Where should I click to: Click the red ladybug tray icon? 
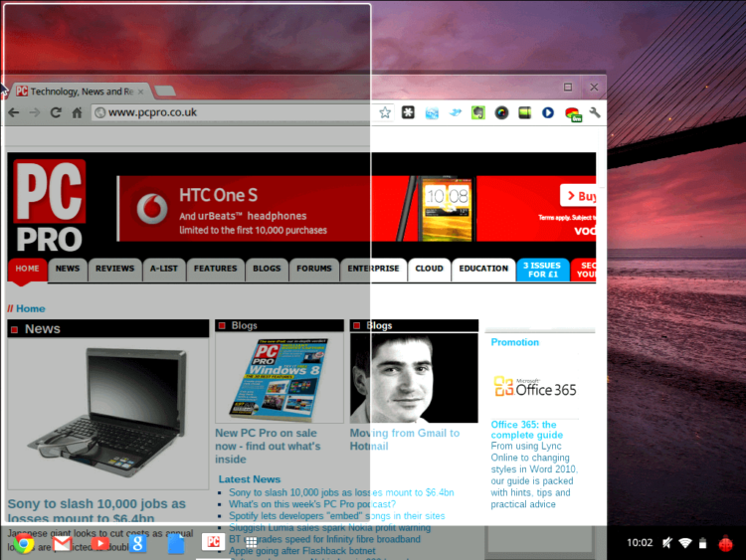pos(725,543)
